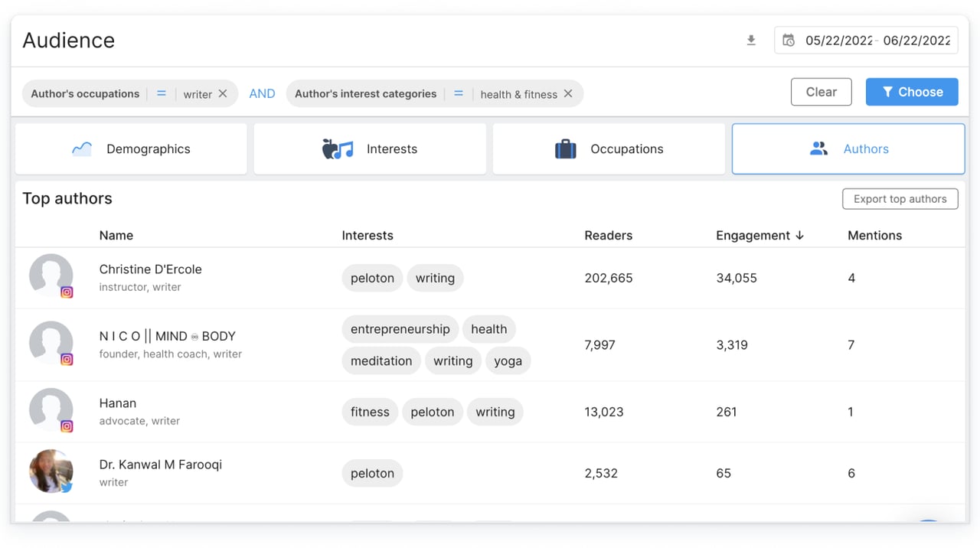The height and width of the screenshot is (548, 980).
Task: Click the meditation interest tag
Action: [x=381, y=361]
